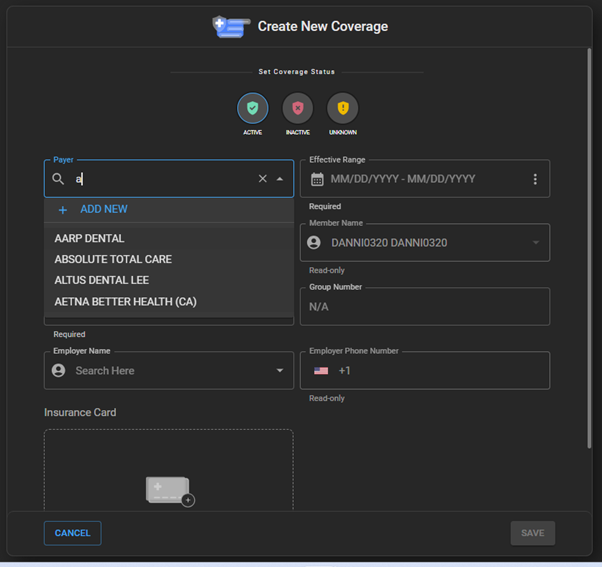Select AETNA BETTER HEALTH (CA) option
The height and width of the screenshot is (567, 602).
[x=125, y=301]
